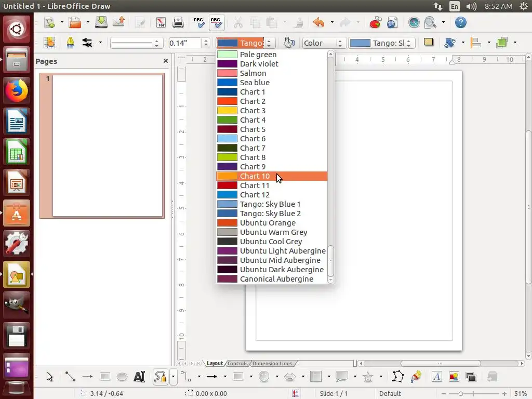Expand the Zoom dropdown arrow
This screenshot has height=399, width=532.
[443, 23]
